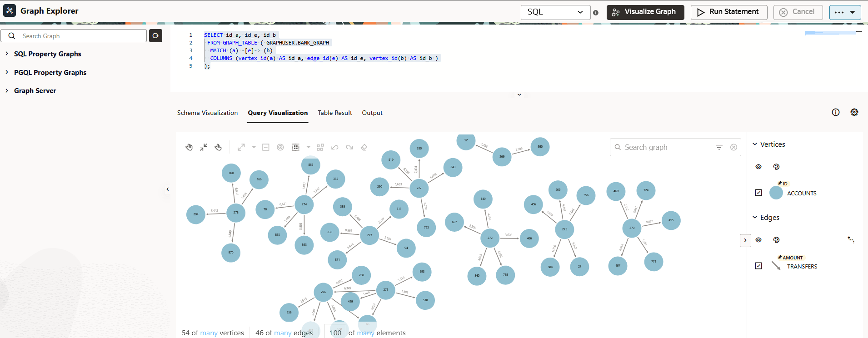Click the TRANSFERS edge arrow symbol
This screenshot has height=338, width=868.
coord(776,265)
